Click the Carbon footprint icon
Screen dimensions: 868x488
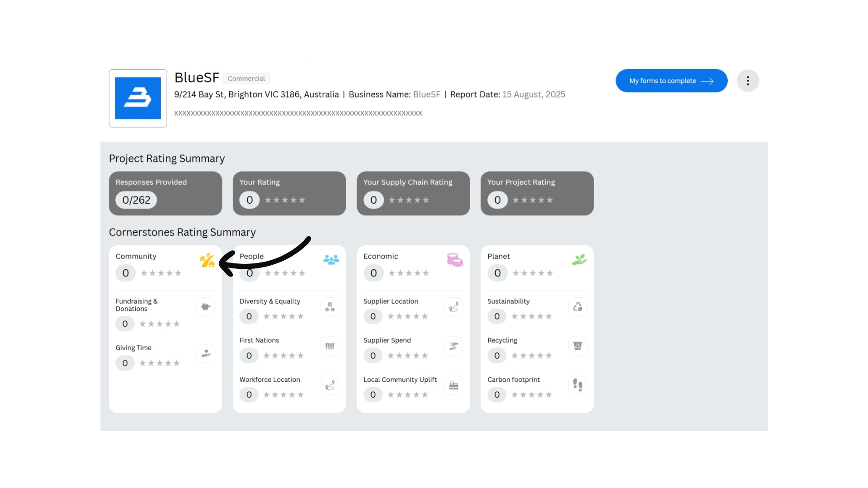pyautogui.click(x=578, y=385)
